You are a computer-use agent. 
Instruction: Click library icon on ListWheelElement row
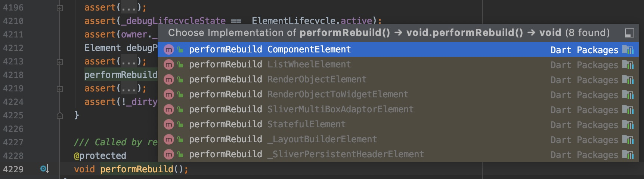pos(628,65)
